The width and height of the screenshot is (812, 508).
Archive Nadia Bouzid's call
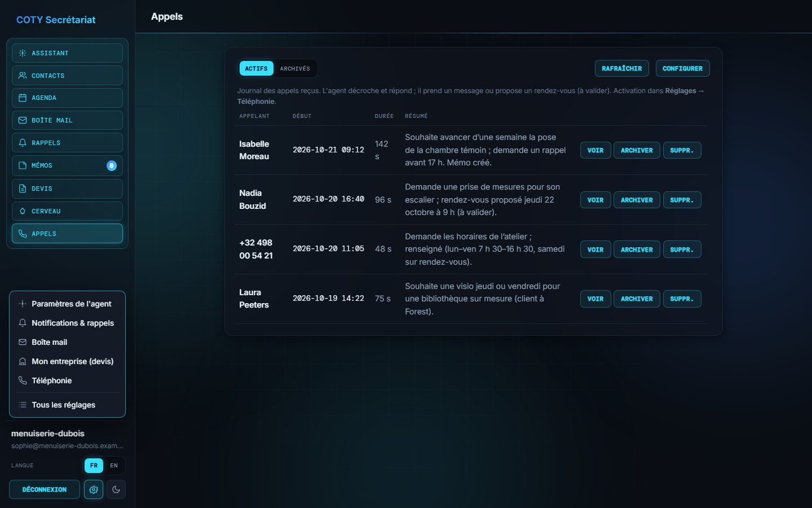tap(637, 200)
